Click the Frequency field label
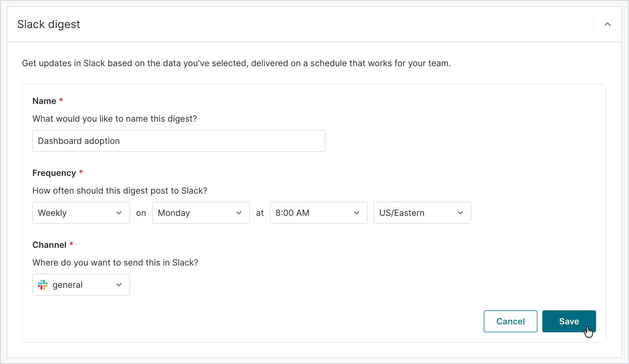The image size is (629, 364). click(x=54, y=173)
